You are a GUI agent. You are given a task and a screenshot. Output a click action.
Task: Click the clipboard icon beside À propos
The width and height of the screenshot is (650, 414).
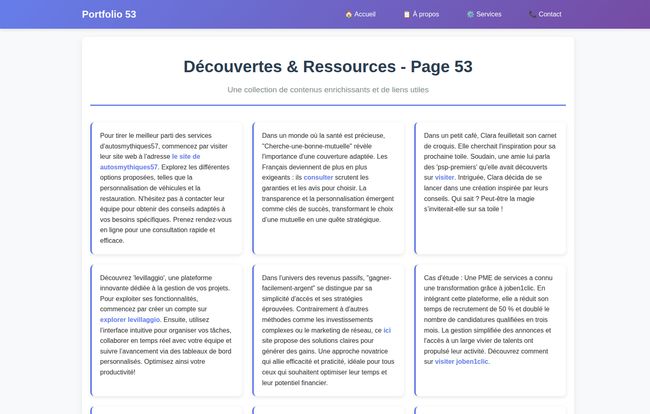click(x=407, y=15)
